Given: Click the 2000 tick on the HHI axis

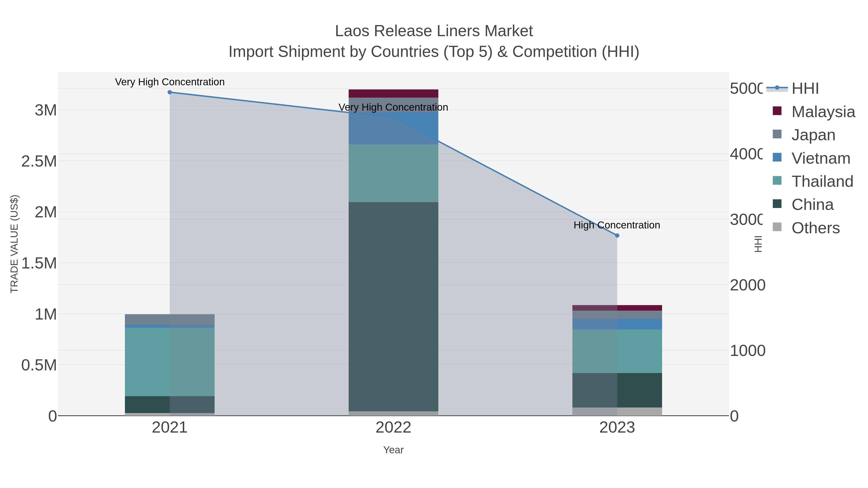Looking at the screenshot, I should point(748,285).
